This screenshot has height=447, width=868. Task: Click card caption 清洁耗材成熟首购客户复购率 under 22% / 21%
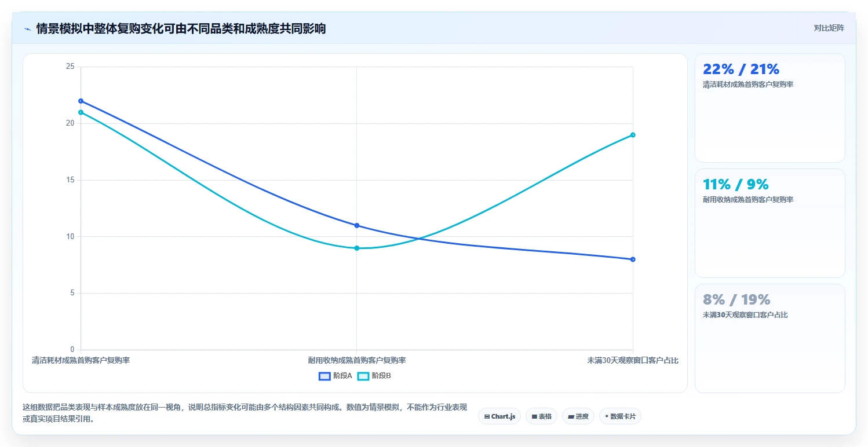(x=747, y=85)
